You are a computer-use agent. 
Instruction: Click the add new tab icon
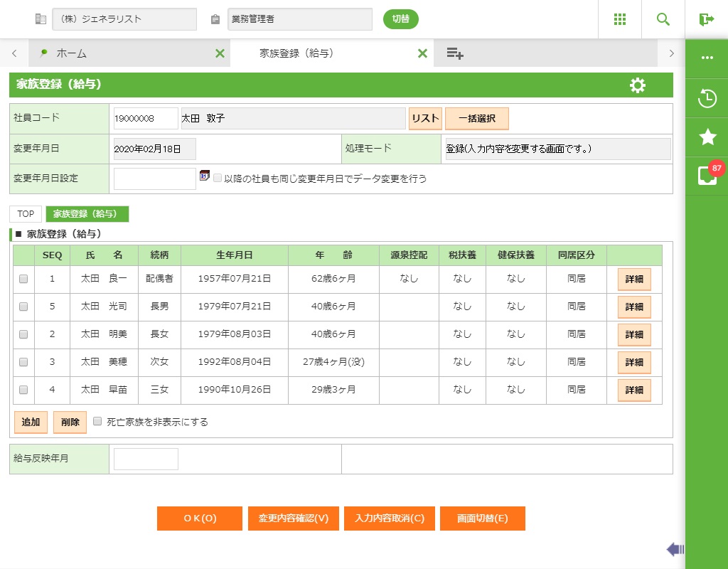(x=455, y=53)
